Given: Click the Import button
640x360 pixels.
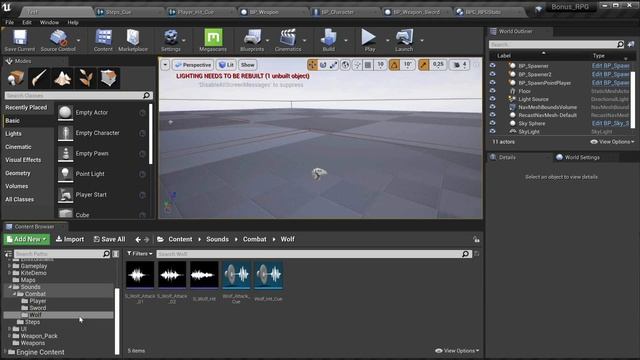Looking at the screenshot, I should (70, 239).
